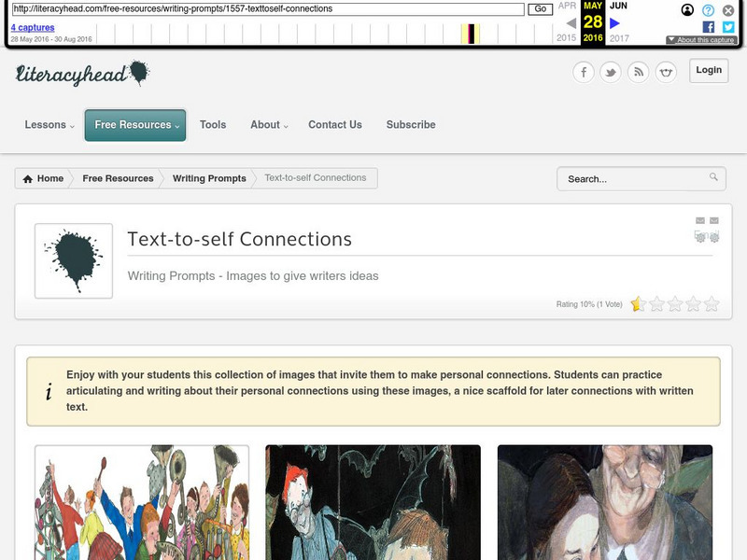
Task: Expand the Free Resources menu
Action: pyautogui.click(x=135, y=125)
